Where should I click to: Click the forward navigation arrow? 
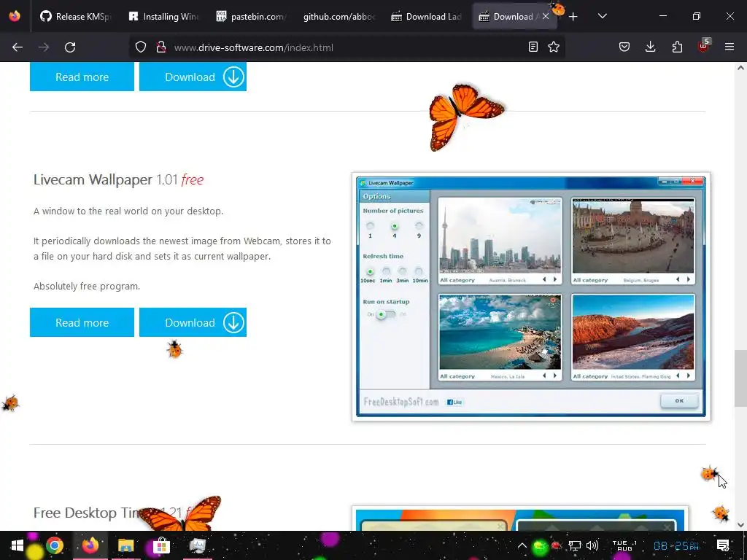pyautogui.click(x=44, y=47)
